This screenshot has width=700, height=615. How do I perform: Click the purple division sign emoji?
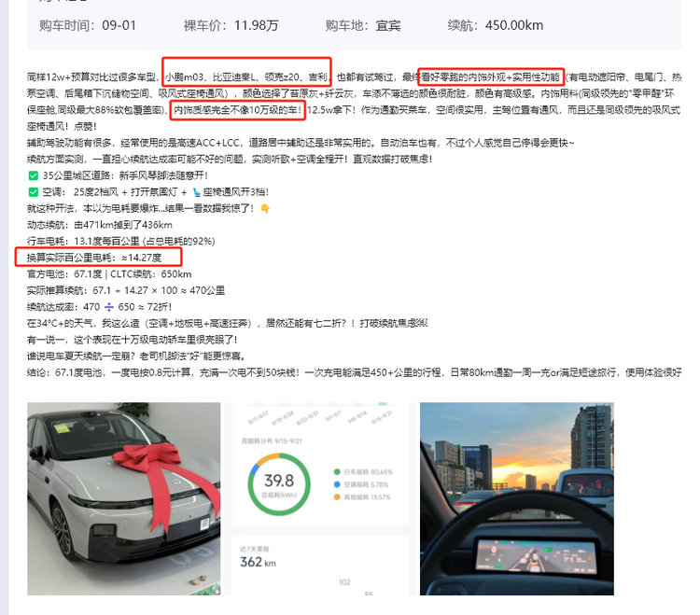click(x=109, y=307)
